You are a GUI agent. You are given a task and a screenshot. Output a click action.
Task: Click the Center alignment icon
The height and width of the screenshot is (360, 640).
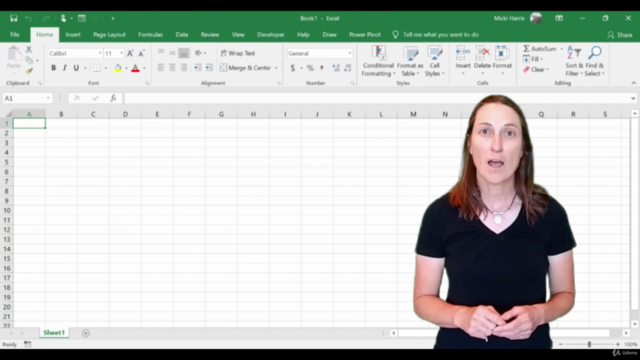[173, 68]
